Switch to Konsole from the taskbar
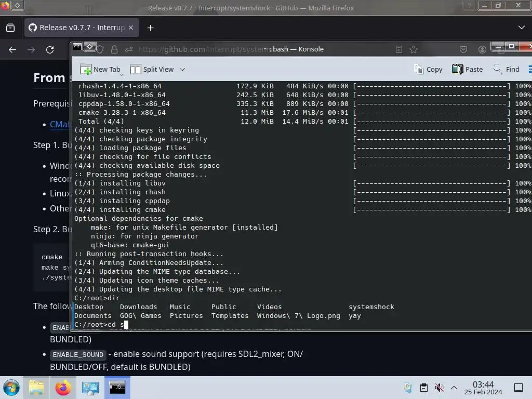 pos(117,388)
